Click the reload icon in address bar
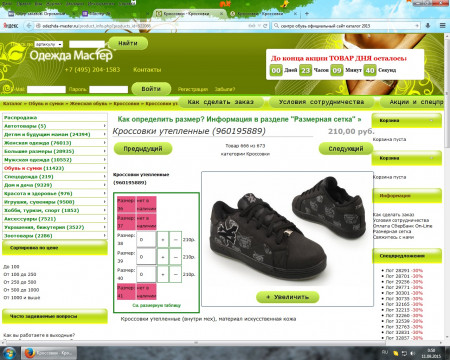 (x=265, y=26)
